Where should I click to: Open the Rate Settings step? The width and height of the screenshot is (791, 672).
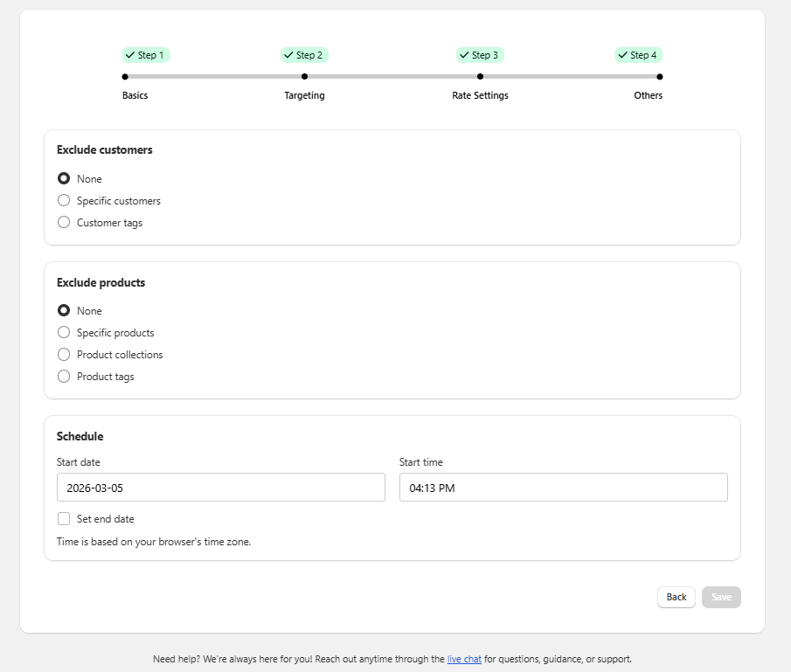click(x=480, y=95)
